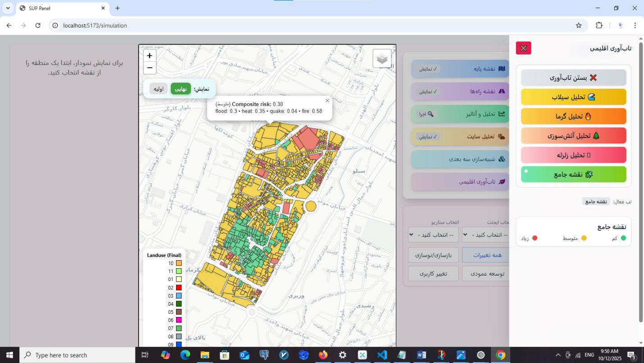Close the SUP Panel browser tab
This screenshot has height=363, width=644.
103,8
